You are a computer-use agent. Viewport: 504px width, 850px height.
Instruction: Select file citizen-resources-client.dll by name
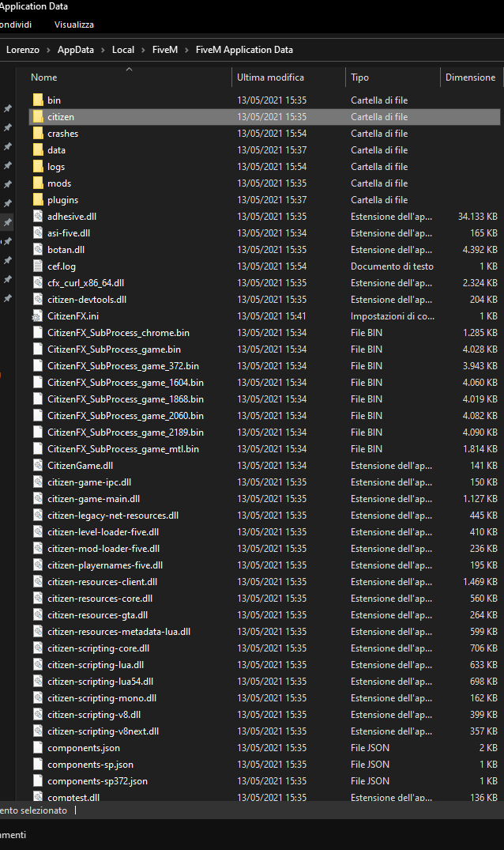click(x=103, y=582)
